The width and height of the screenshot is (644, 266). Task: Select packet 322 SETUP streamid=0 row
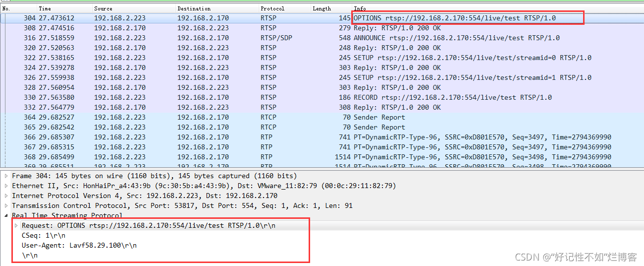coord(322,58)
